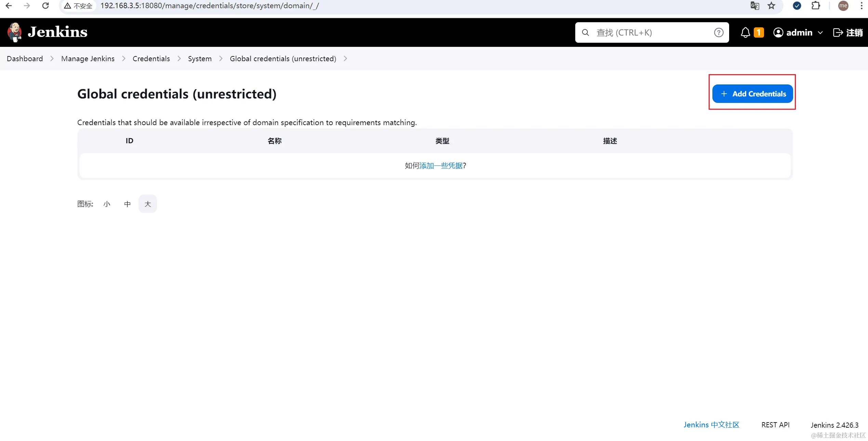
Task: Expand chevron next to Credentials breadcrumb
Action: (x=179, y=58)
